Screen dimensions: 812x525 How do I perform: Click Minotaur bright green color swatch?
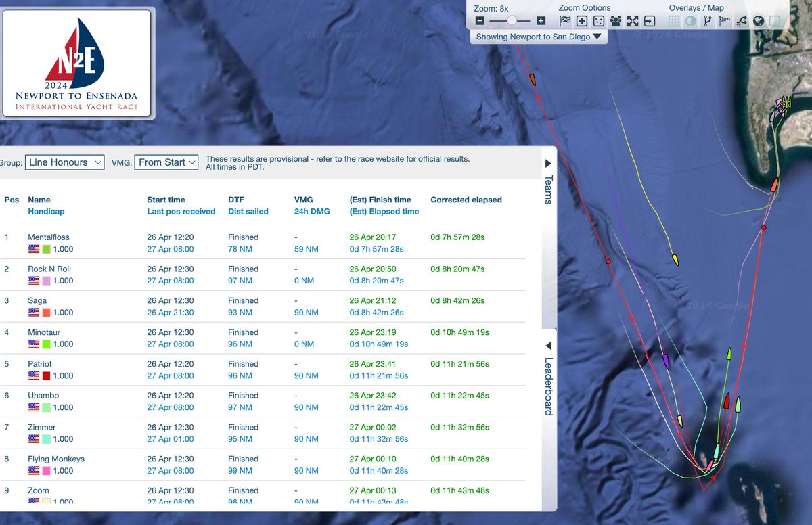click(47, 344)
